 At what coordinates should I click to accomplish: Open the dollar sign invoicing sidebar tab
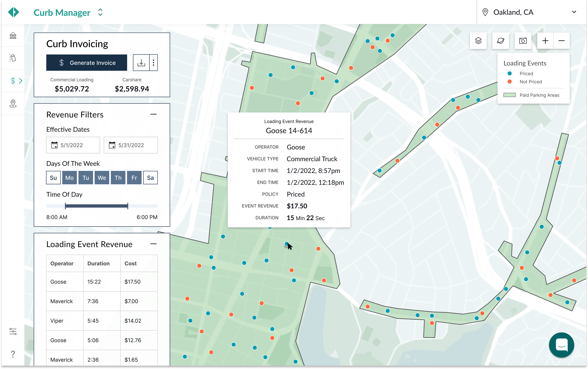click(13, 80)
